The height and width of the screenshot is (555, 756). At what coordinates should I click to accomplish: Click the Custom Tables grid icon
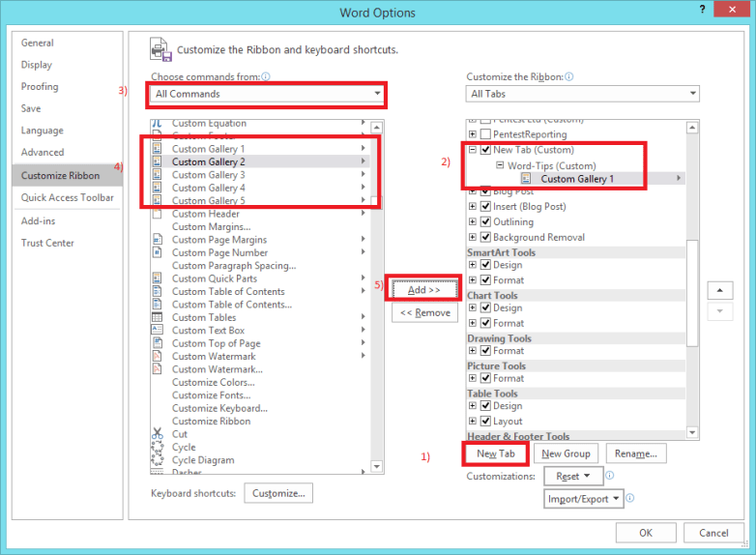(157, 317)
